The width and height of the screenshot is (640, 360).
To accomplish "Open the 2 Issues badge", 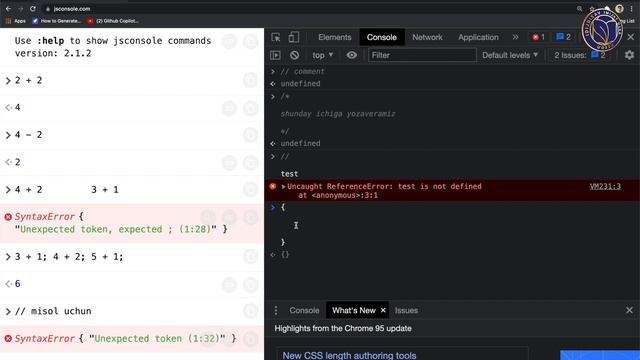I will (580, 55).
